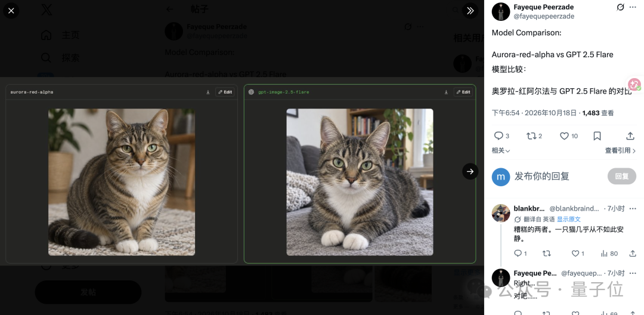Go to 主页 in background sidebar

click(x=60, y=35)
